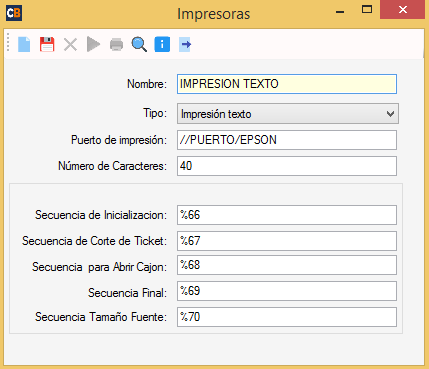The image size is (429, 369).
Task: Click the gray X delete icon
Action: coord(70,45)
